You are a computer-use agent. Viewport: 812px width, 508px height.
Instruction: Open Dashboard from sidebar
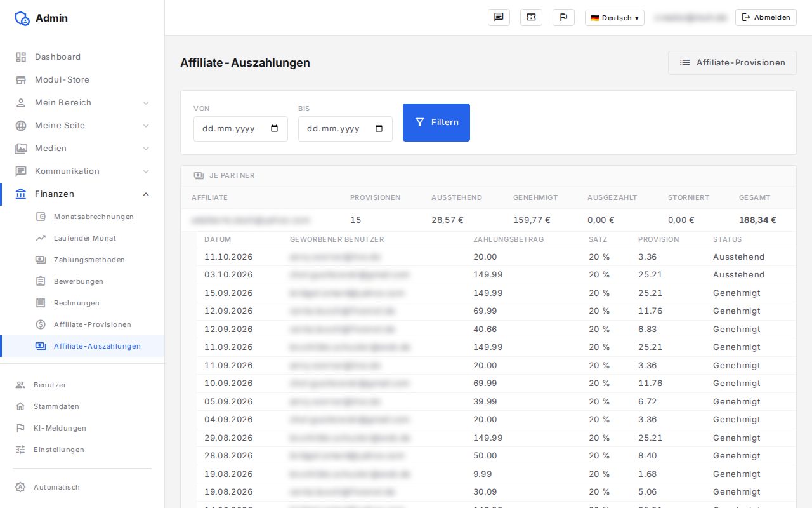(82, 57)
